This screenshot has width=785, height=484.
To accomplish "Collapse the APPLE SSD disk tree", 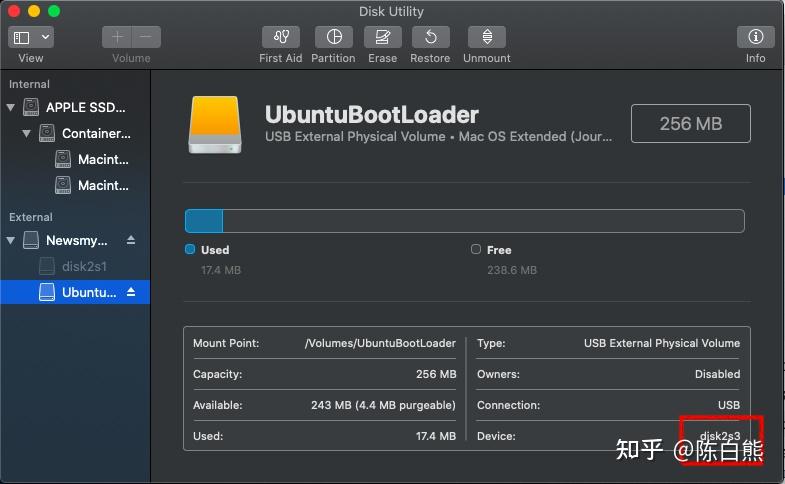I will click(x=11, y=107).
